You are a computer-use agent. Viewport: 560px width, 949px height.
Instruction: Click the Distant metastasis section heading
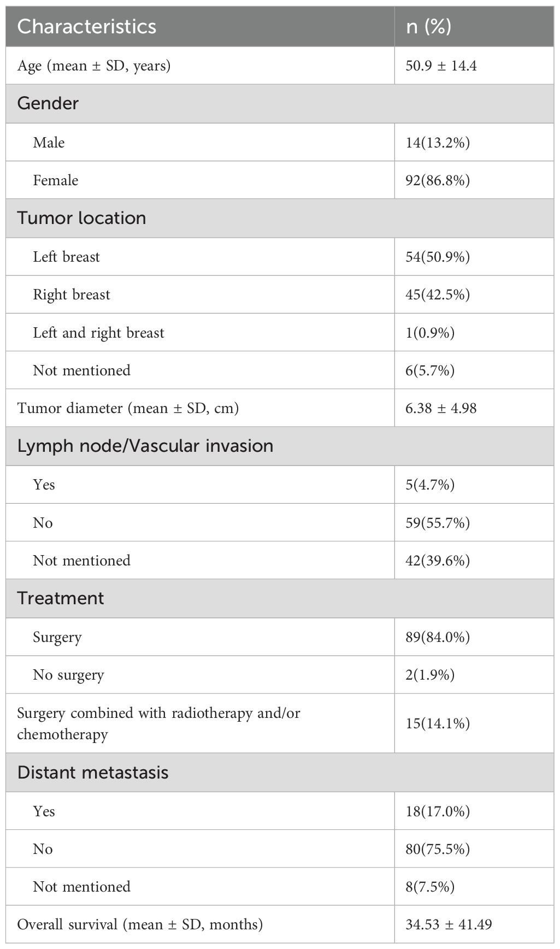93,773
